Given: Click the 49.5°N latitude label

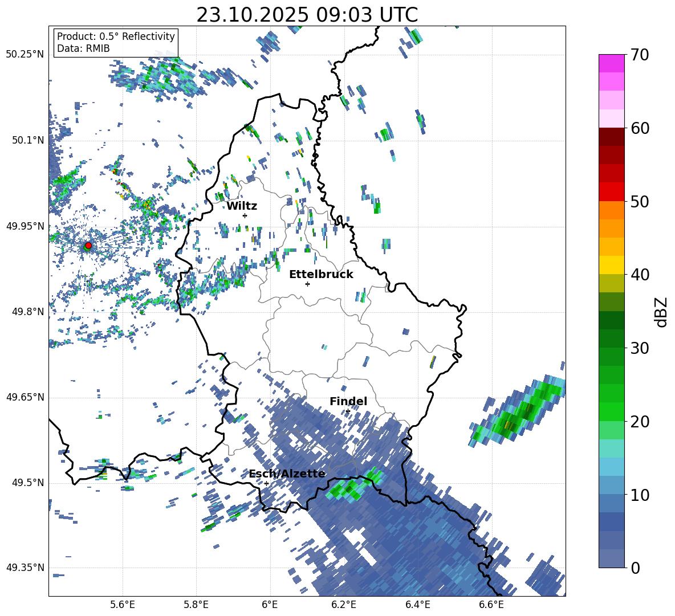Looking at the screenshot, I should click(x=27, y=483).
